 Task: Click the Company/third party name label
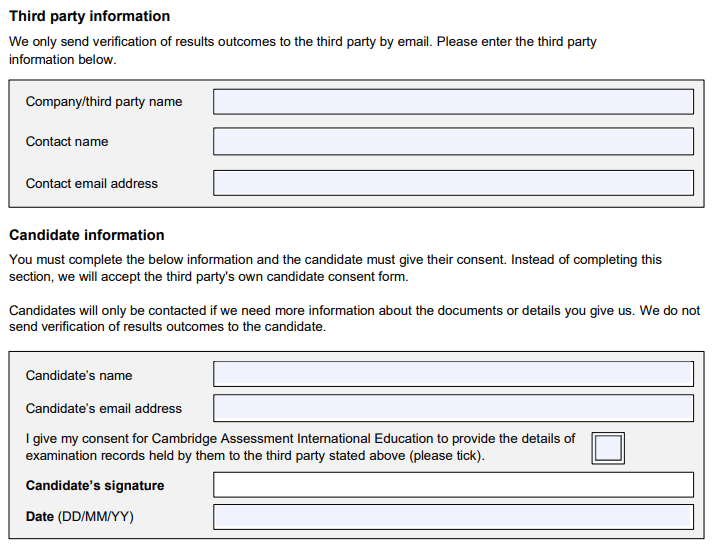pyautogui.click(x=104, y=102)
